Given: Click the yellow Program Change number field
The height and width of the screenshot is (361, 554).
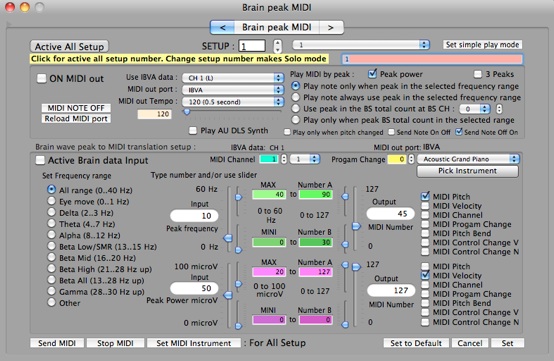Looking at the screenshot, I should pos(396,159).
